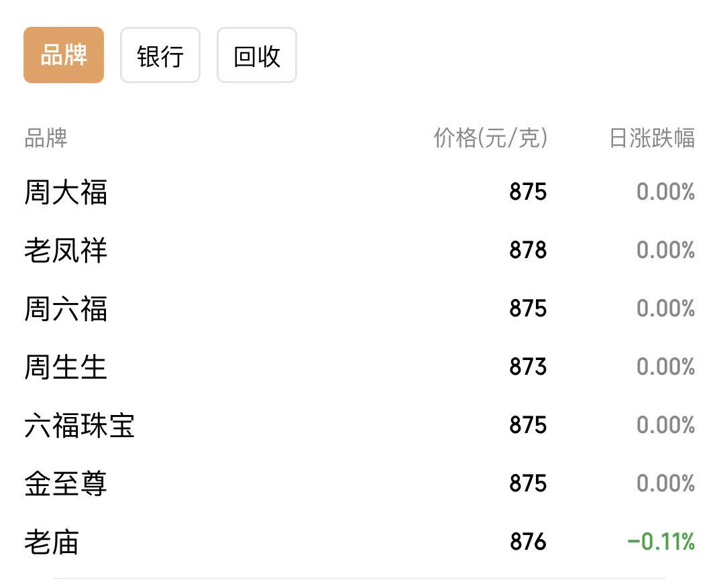Select the 老庙 brand row

[x=360, y=542]
